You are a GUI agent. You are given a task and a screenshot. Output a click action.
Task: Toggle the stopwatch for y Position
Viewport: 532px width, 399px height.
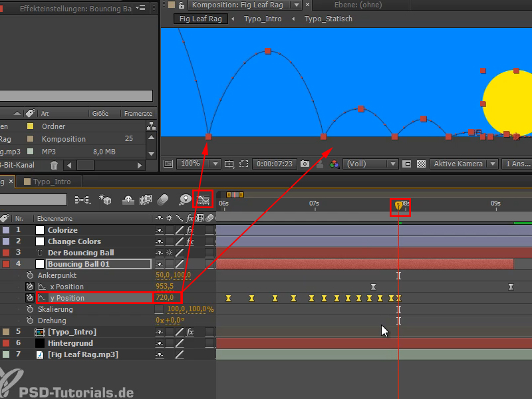pos(30,298)
